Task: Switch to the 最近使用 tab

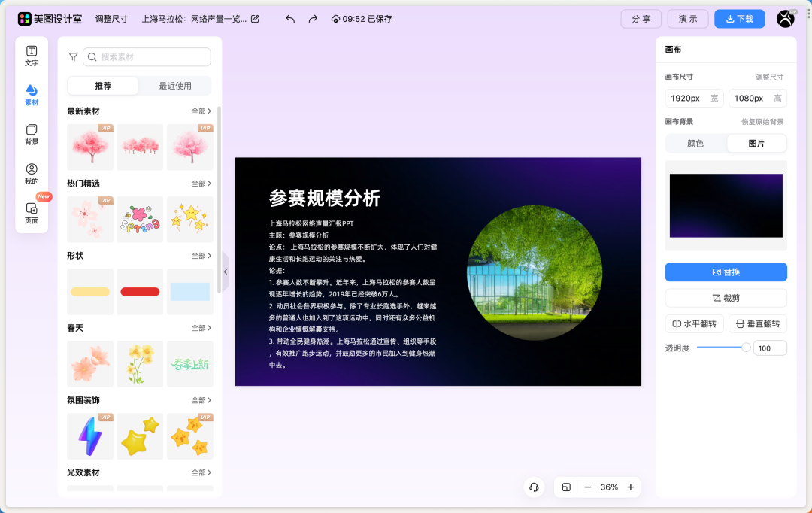Action: (x=175, y=86)
